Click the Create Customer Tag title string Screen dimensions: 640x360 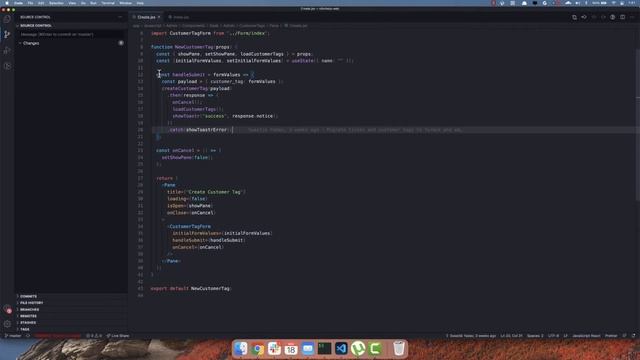(x=215, y=192)
